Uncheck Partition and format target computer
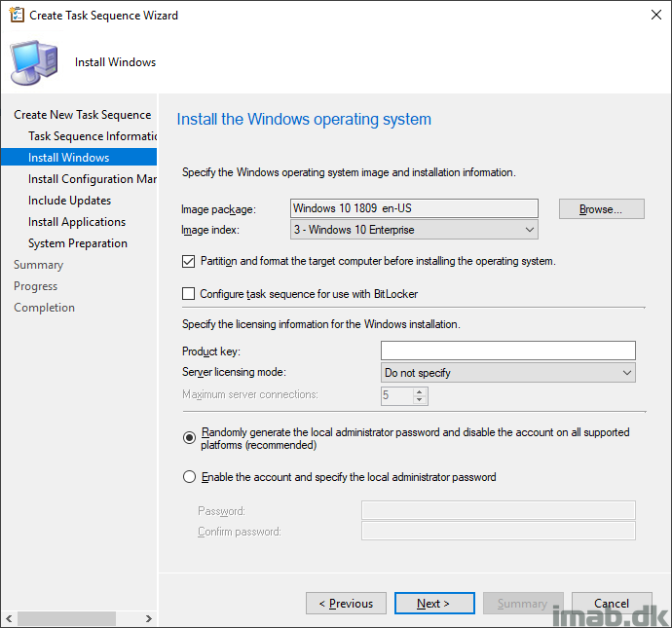Viewport: 672px width, 628px height. (x=188, y=261)
